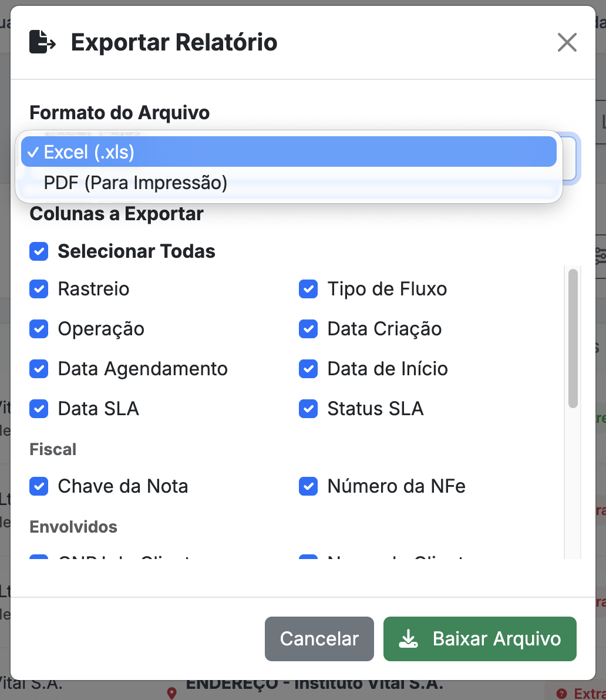Select the Excel (.xls) format option
The image size is (606, 700).
click(289, 152)
